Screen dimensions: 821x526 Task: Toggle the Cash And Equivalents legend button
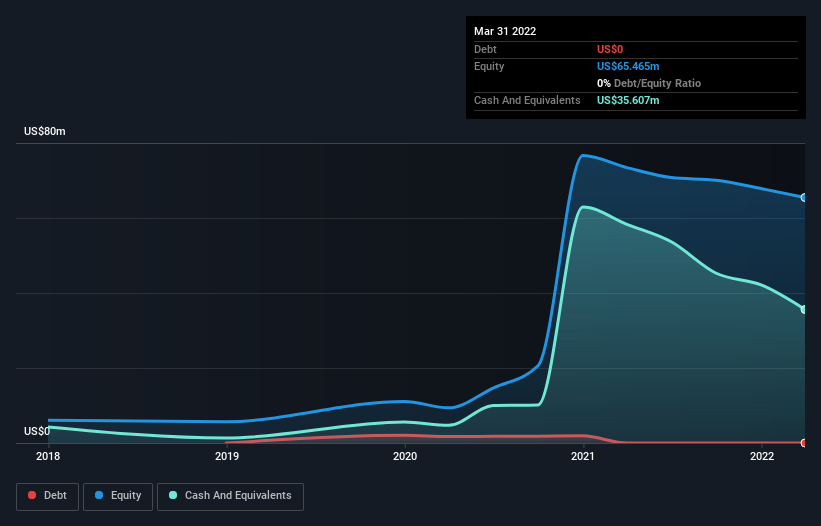click(230, 496)
